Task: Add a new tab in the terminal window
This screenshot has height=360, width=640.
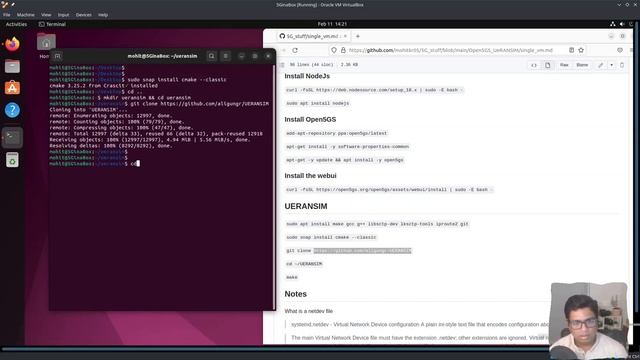Action: point(58,56)
